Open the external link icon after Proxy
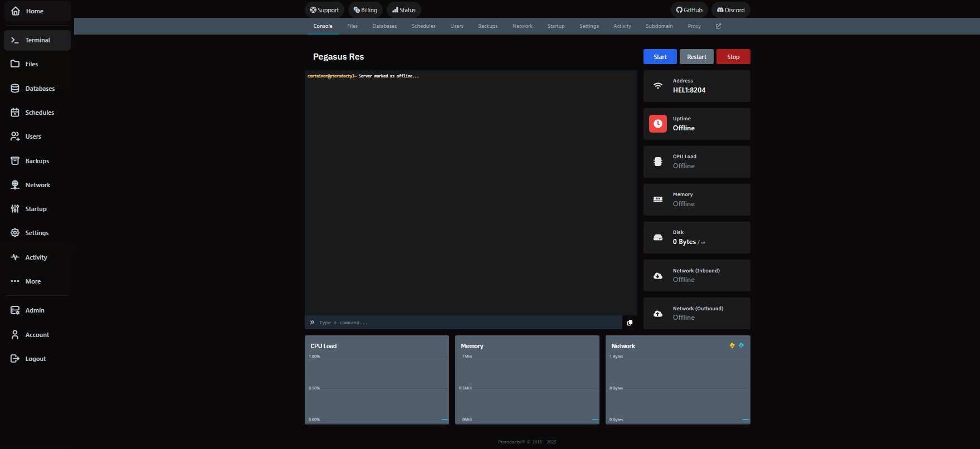The image size is (980, 449). click(x=718, y=26)
